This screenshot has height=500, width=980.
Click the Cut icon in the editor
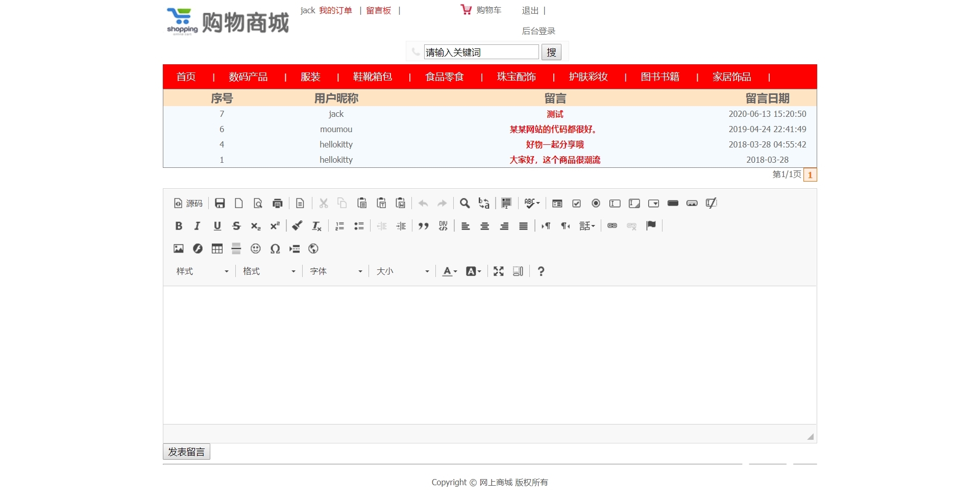point(323,203)
